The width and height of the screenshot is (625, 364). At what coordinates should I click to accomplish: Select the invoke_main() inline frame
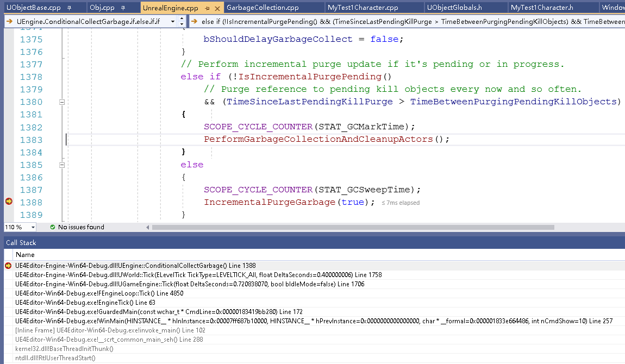110,330
